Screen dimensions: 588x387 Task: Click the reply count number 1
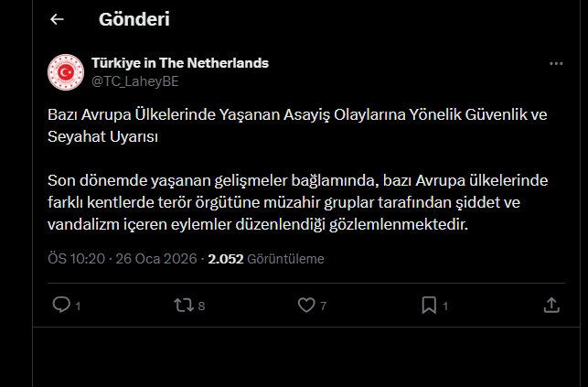pos(79,306)
